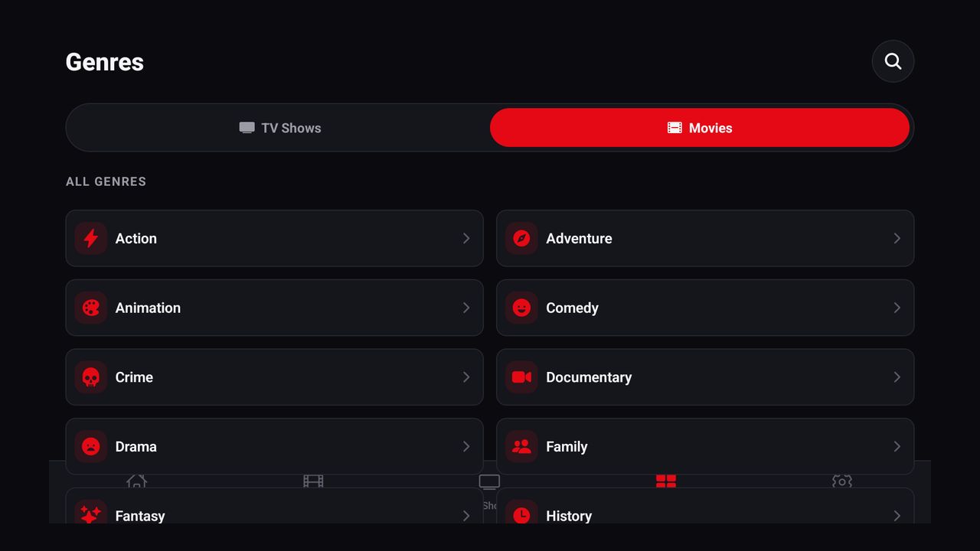Open search with the magnifier icon
Viewport: 980px width, 551px height.
pos(893,61)
